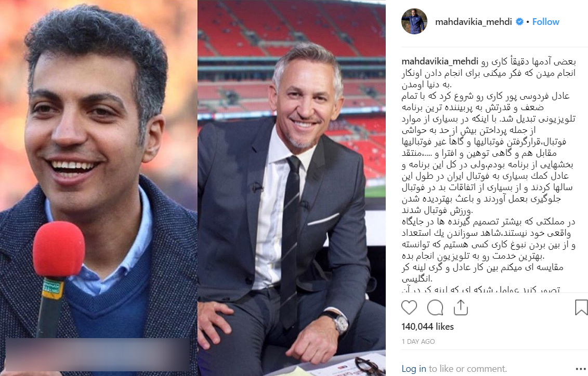Open mahdavikia_mehdi username in post header
The width and height of the screenshot is (588, 376).
pos(473,22)
